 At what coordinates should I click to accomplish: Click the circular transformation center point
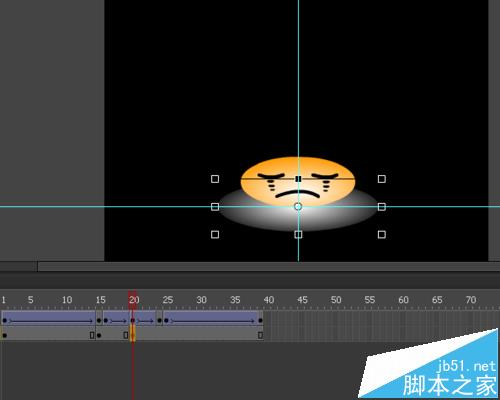point(298,207)
